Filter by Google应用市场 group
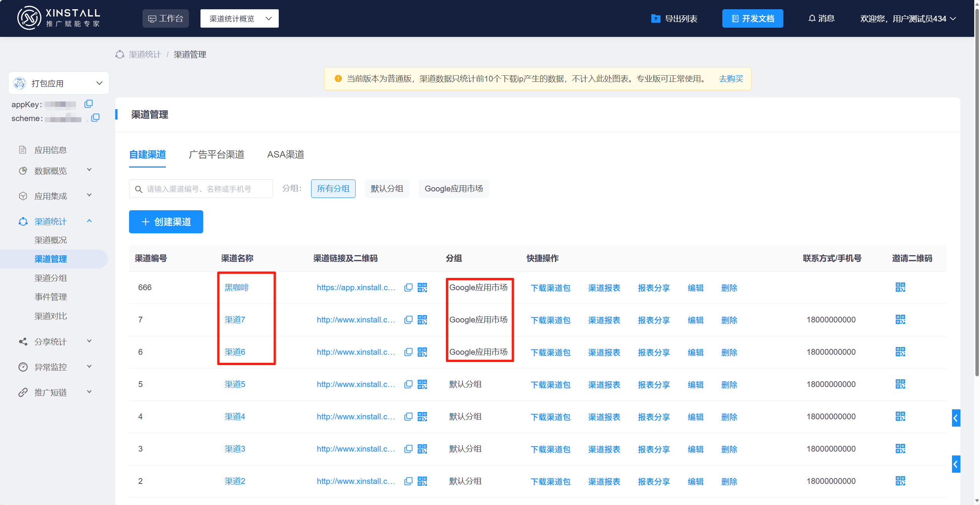 (454, 189)
